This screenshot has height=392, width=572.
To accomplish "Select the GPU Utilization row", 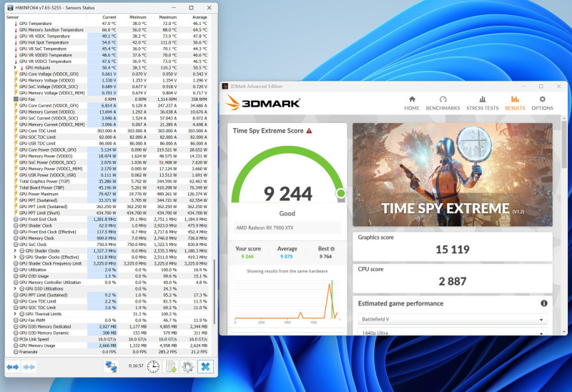I will [107, 270].
